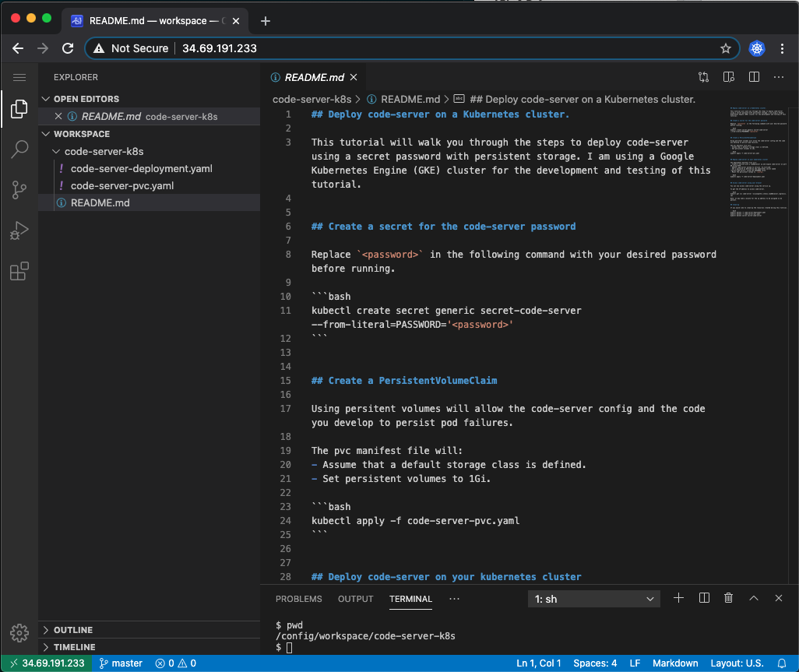Open editor More Actions ellipsis

click(x=779, y=77)
